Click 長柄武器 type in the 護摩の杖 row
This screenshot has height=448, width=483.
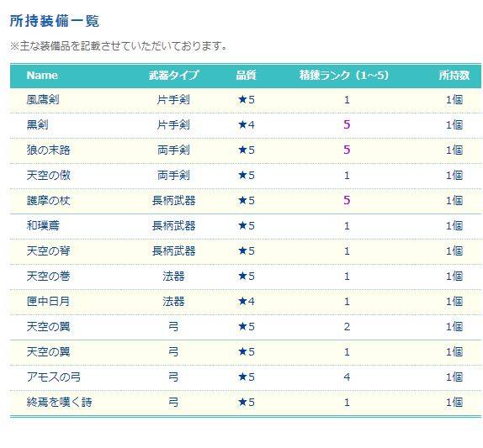click(x=173, y=201)
